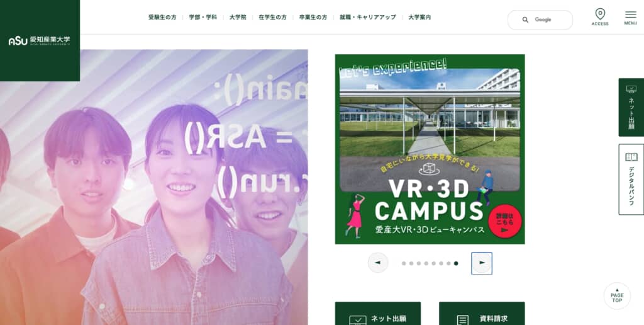This screenshot has height=325, width=644.
Task: Advance to next carousel slide arrow
Action: (x=482, y=263)
